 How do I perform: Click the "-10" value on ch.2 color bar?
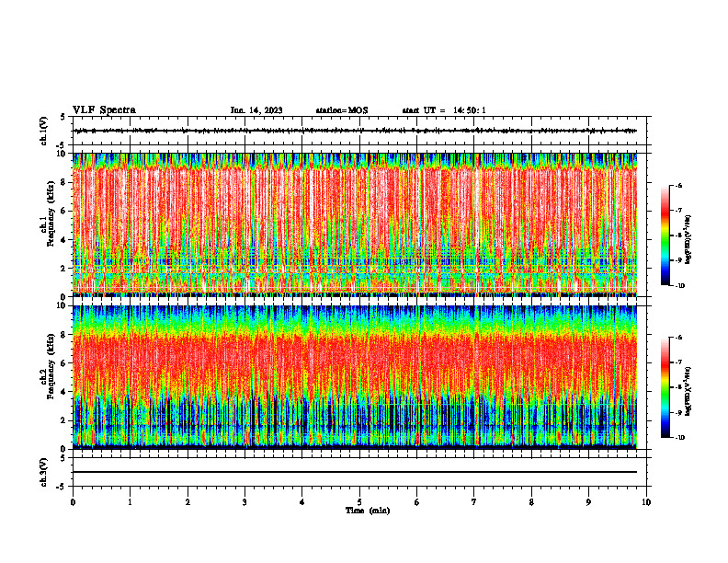click(679, 438)
